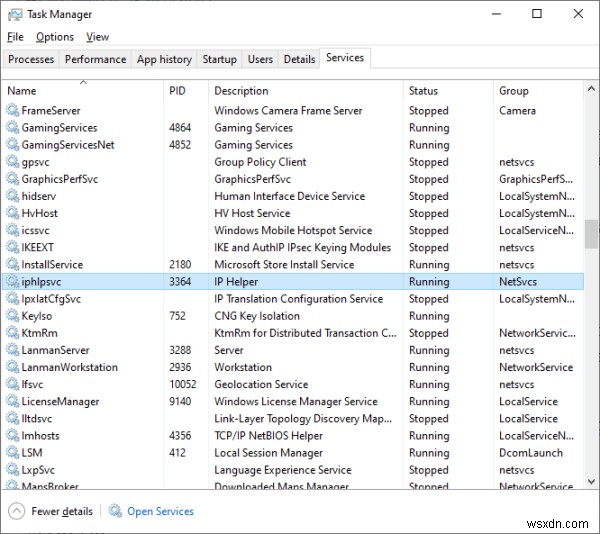Click the gear icon beside HvHost
Image resolution: width=600 pixels, height=534 pixels.
coord(12,213)
